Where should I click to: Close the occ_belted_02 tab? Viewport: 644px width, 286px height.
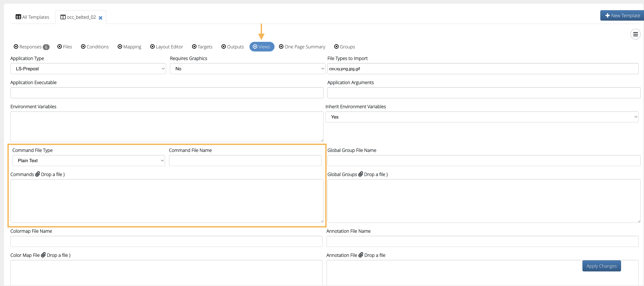pos(101,18)
